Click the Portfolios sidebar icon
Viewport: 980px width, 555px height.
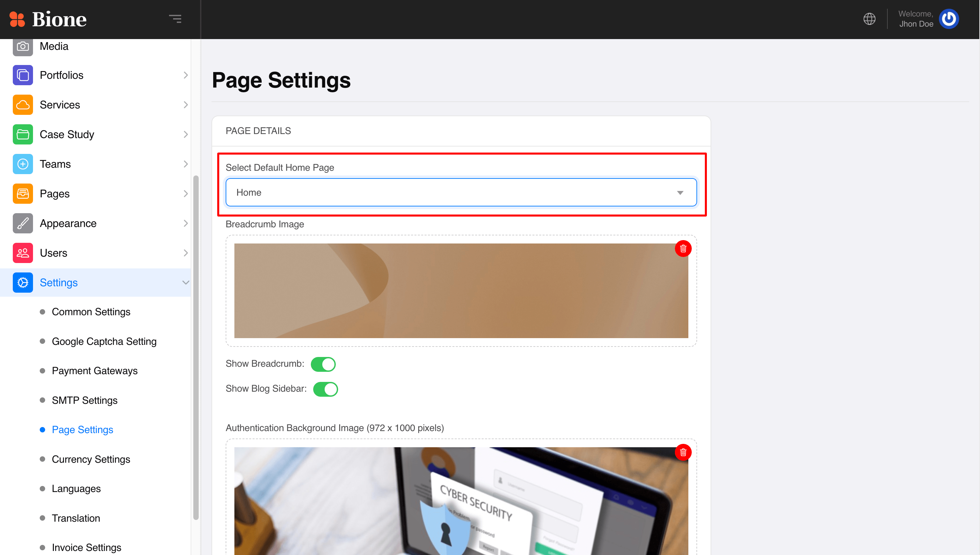click(x=23, y=75)
